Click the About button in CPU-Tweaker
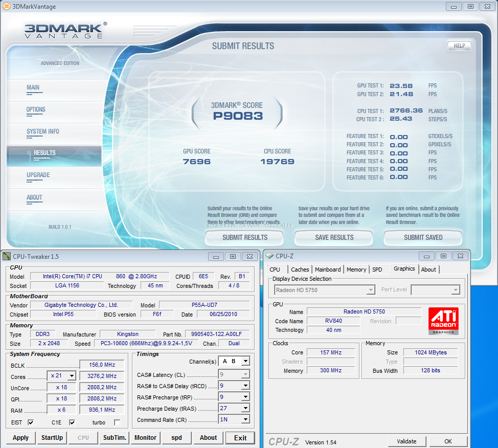498x448 pixels. (208, 437)
